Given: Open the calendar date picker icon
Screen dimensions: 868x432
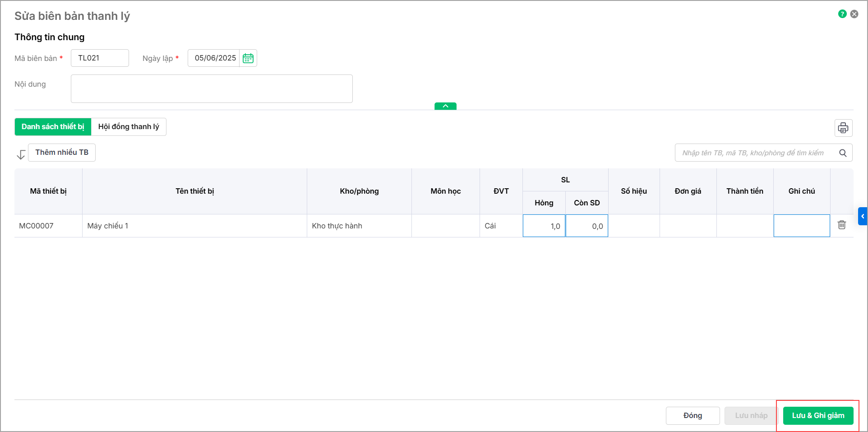Looking at the screenshot, I should pos(248,58).
